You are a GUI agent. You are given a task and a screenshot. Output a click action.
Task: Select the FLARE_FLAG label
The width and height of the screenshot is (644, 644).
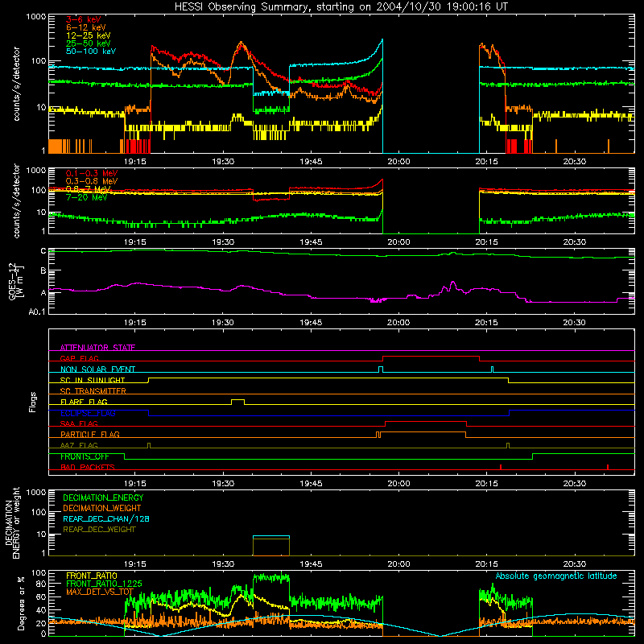click(84, 402)
